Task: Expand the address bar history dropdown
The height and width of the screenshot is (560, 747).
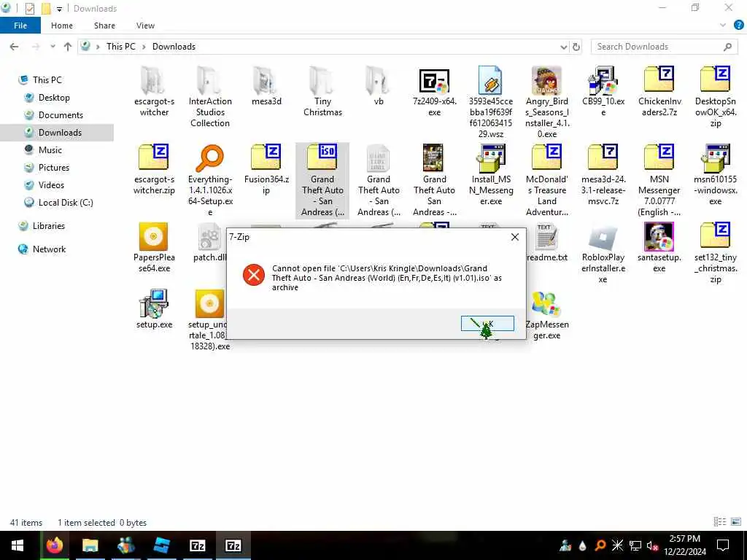Action: click(564, 47)
